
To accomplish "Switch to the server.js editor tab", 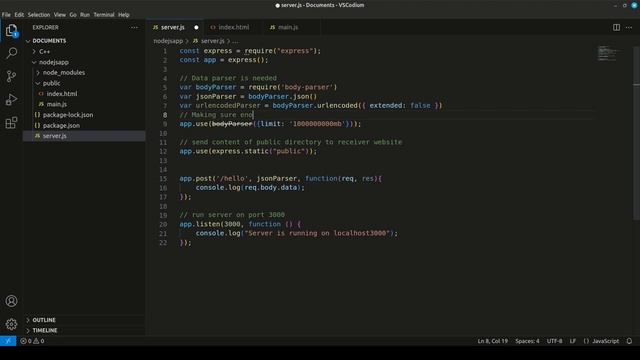I will pos(173,27).
